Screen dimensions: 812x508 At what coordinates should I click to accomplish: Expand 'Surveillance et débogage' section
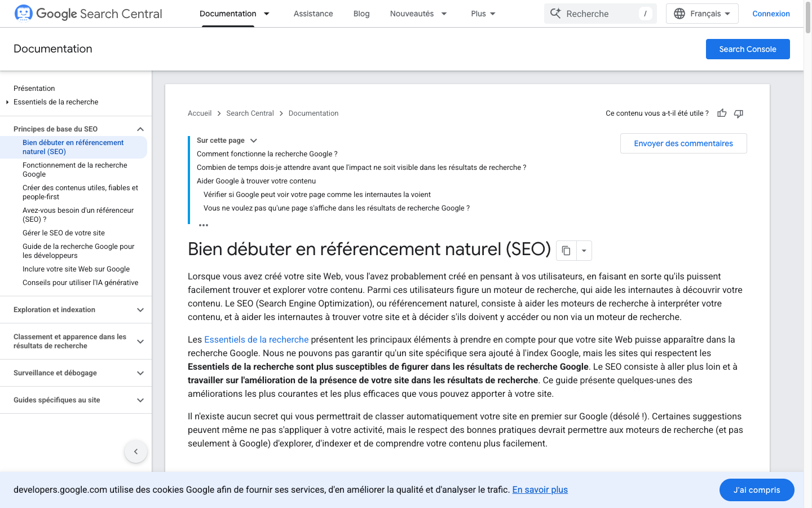[140, 373]
